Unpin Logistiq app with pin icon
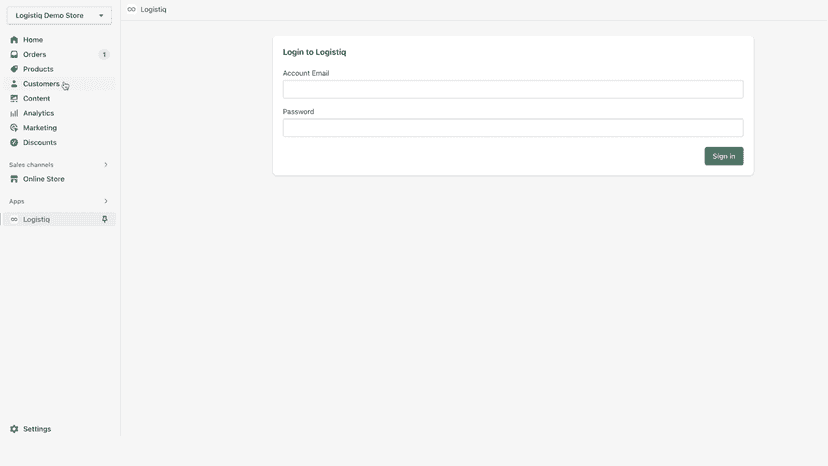Viewport: 828px width, 466px height. point(105,219)
